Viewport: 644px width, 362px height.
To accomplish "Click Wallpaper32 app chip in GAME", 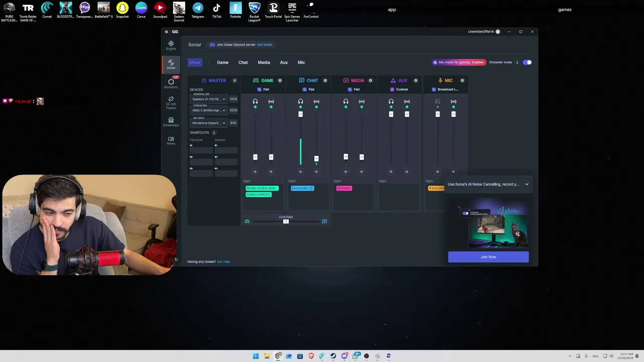I will [259, 195].
